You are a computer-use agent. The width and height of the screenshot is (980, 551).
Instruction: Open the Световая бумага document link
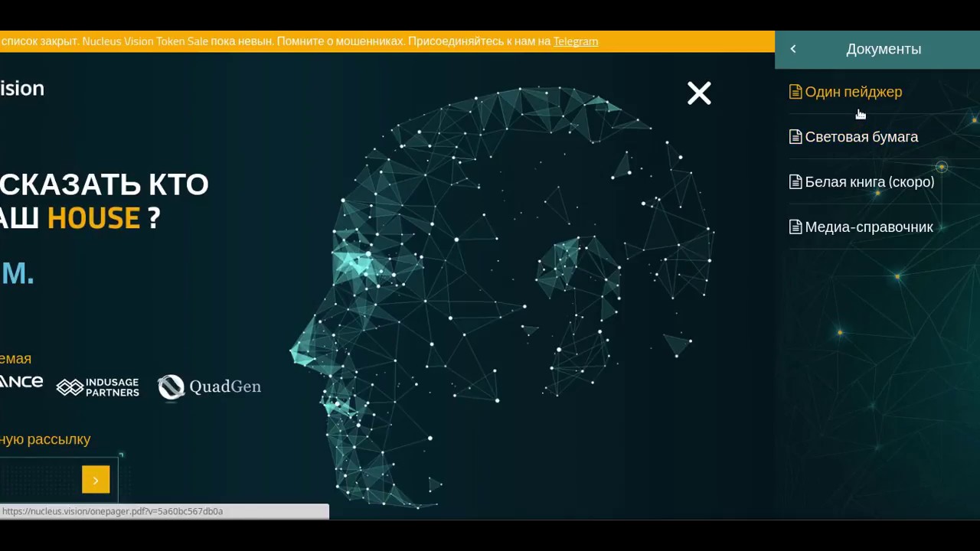pyautogui.click(x=861, y=137)
